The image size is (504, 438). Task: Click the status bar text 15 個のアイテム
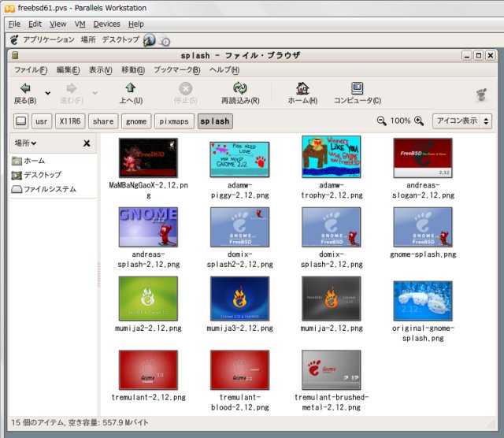(x=39, y=422)
